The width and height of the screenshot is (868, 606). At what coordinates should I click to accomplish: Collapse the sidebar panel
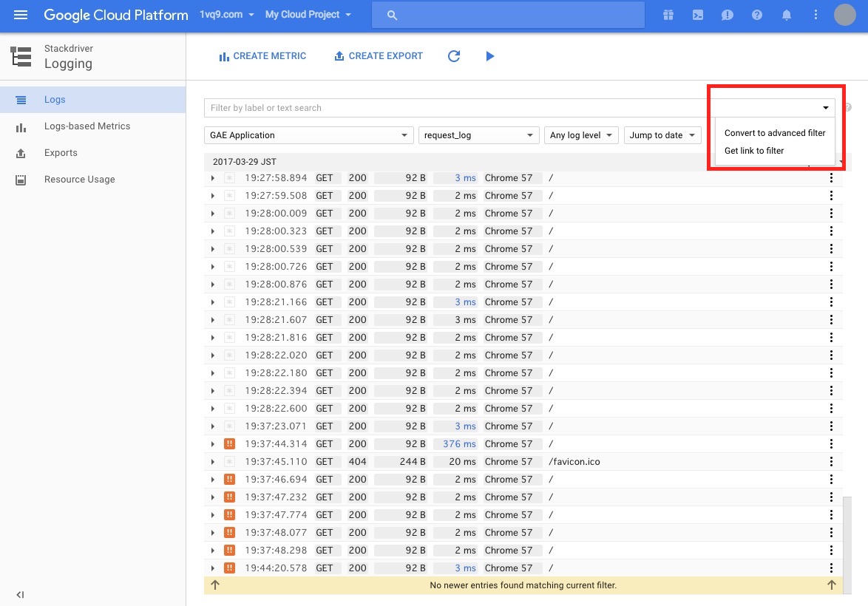21,595
